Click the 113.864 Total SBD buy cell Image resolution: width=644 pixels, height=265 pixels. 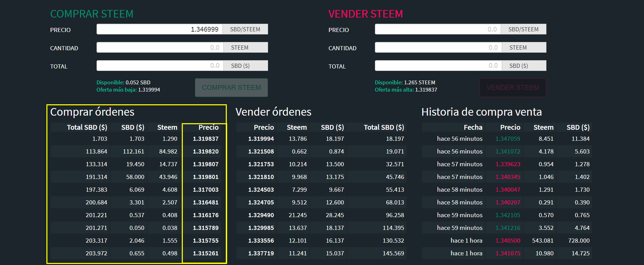point(97,151)
